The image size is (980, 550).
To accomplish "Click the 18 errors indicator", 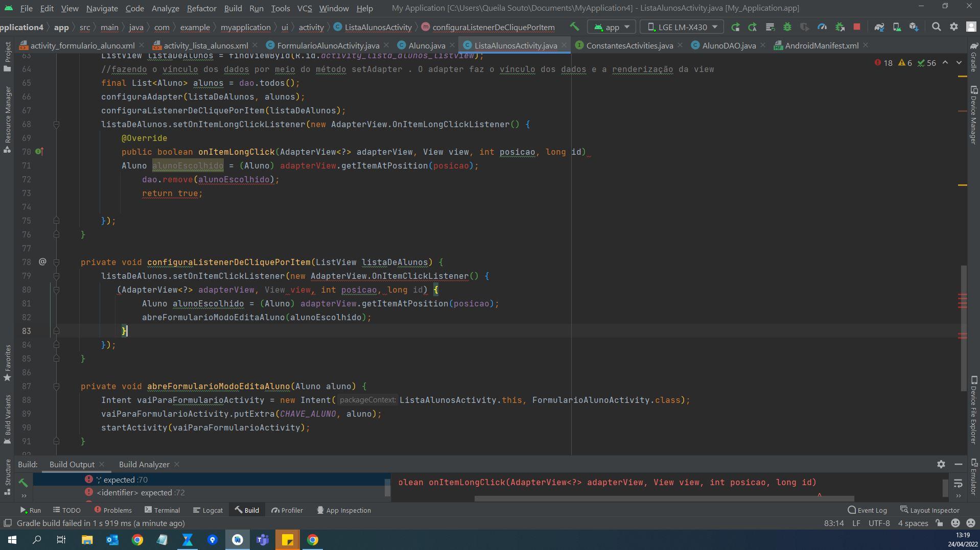I will coord(883,63).
